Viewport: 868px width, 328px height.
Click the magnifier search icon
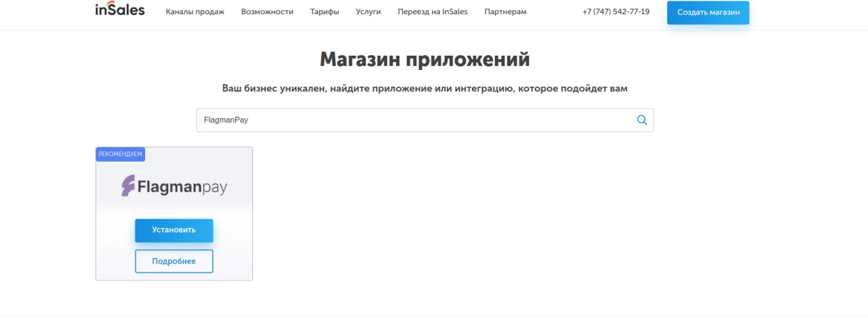[x=642, y=120]
